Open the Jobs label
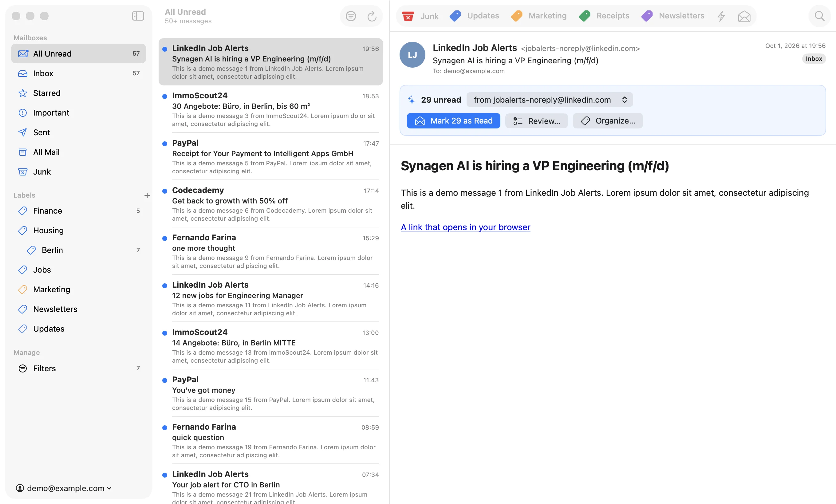 tap(79, 270)
